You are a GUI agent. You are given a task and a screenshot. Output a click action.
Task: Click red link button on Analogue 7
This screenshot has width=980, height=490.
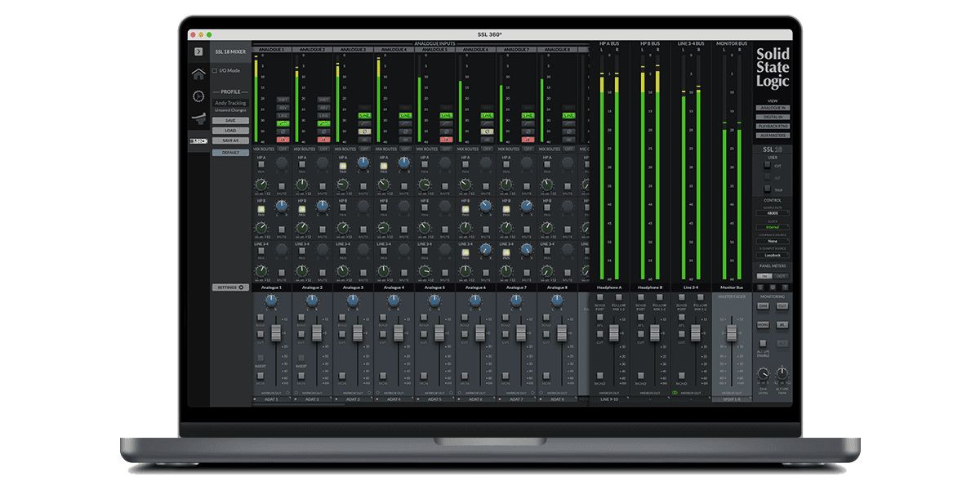tap(528, 140)
